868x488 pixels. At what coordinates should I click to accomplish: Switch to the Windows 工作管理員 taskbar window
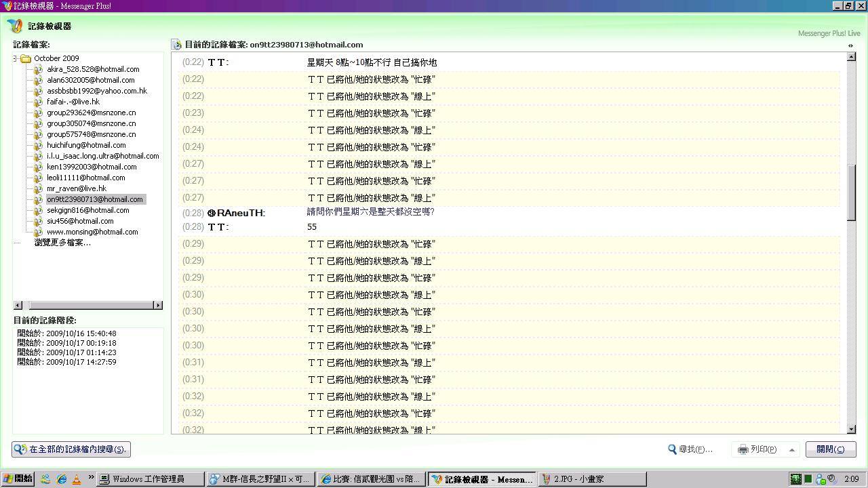[151, 479]
